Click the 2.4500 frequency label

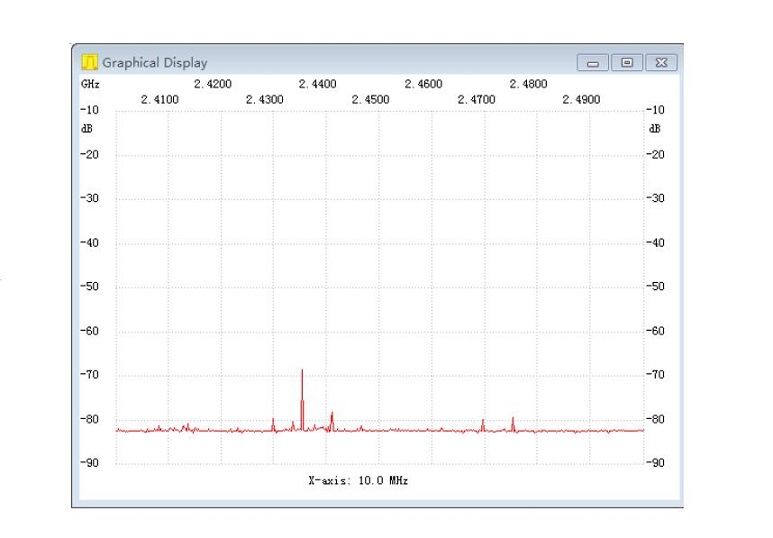[370, 100]
